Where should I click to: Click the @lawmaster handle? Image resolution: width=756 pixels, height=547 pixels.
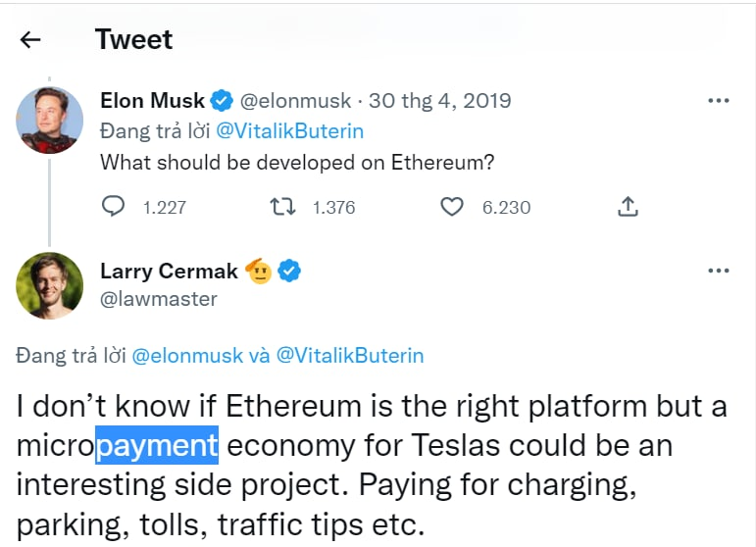pos(159,298)
